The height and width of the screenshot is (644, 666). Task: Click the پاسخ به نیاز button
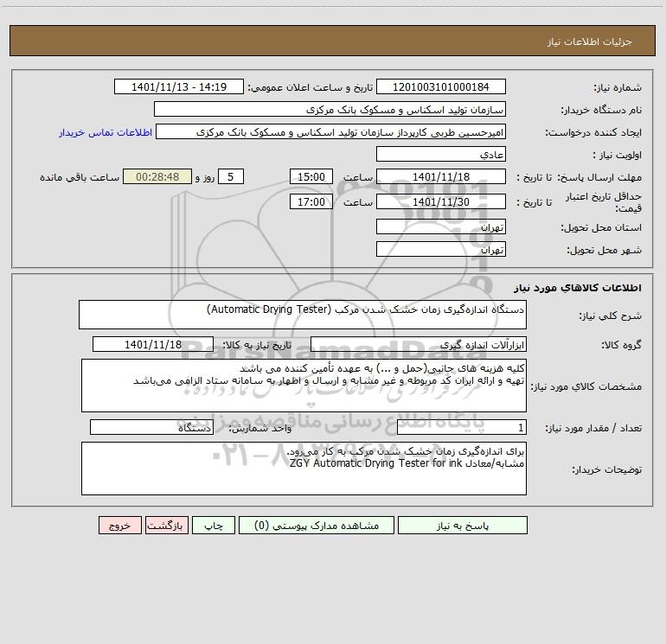pos(463,525)
